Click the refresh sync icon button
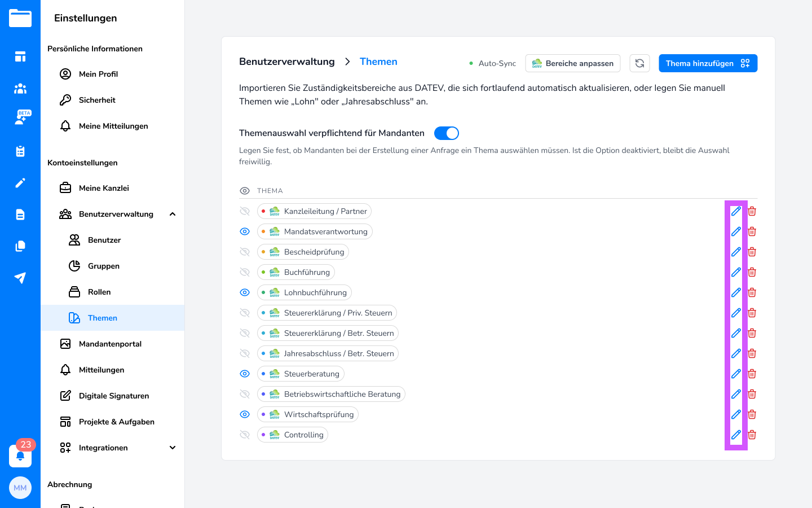Image resolution: width=812 pixels, height=508 pixels. pyautogui.click(x=639, y=63)
